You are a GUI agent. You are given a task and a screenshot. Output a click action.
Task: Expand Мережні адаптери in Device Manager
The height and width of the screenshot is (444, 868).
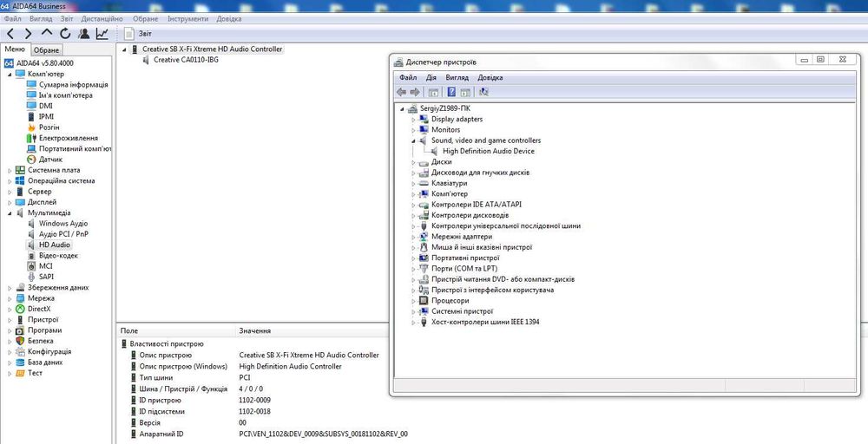click(413, 237)
